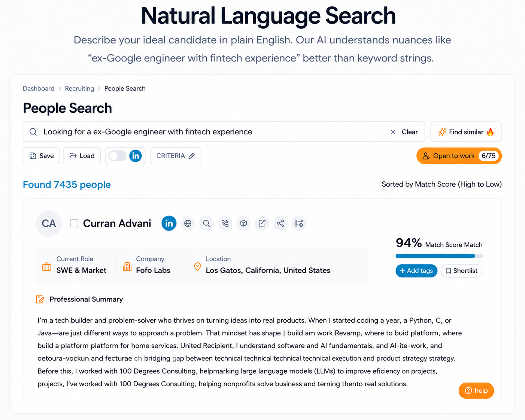Click People Search breadcrumb
This screenshot has width=525, height=420.
click(x=125, y=89)
